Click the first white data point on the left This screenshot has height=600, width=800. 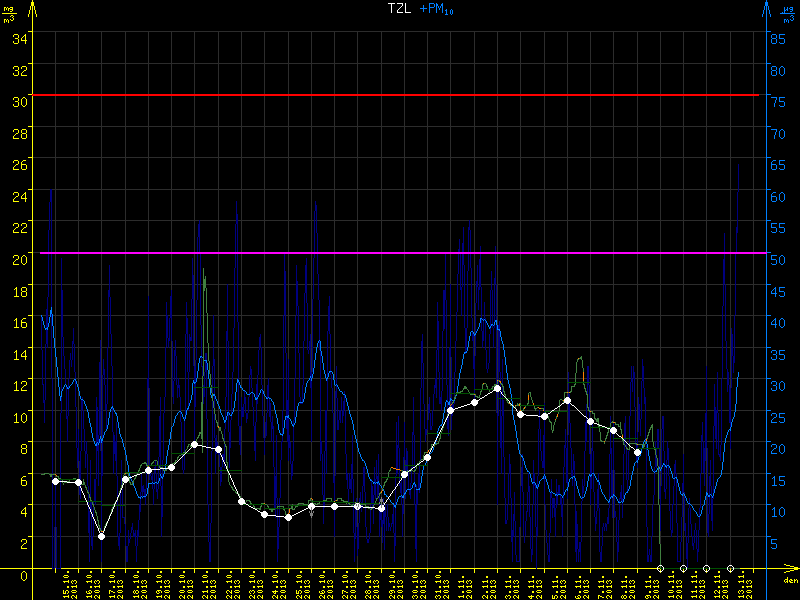55,481
